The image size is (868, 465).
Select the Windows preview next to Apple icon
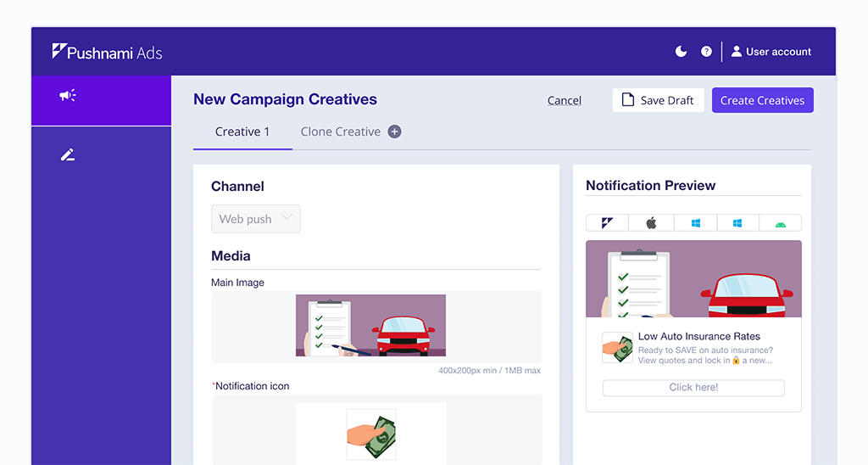[695, 223]
